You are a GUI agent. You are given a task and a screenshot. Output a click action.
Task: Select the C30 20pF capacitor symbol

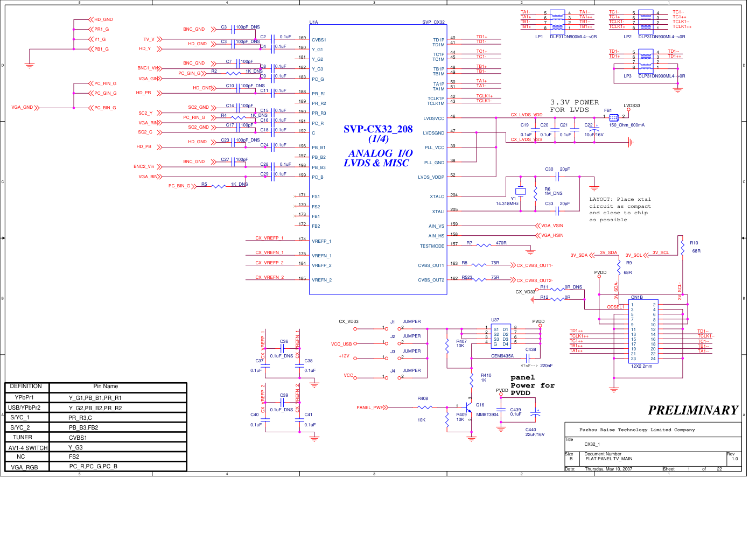coord(557,177)
